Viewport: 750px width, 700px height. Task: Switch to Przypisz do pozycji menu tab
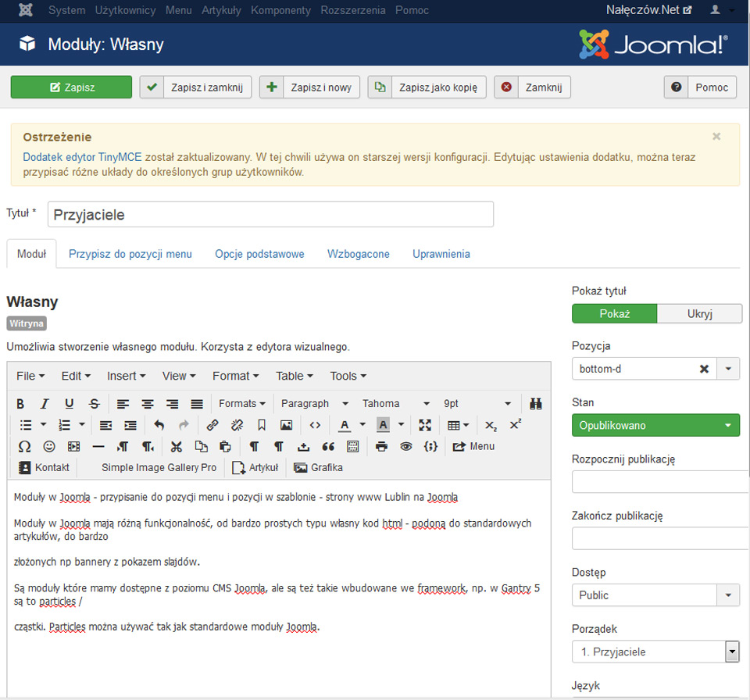[130, 254]
